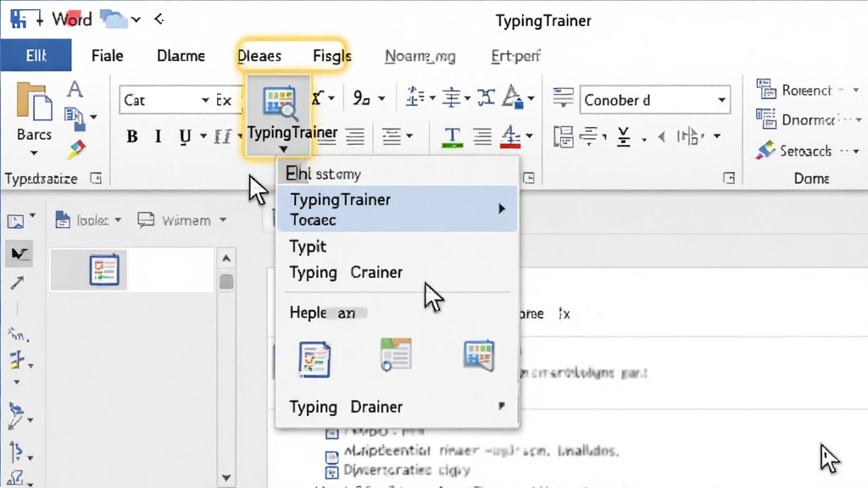Switch to the Fiale tab

pyautogui.click(x=108, y=56)
